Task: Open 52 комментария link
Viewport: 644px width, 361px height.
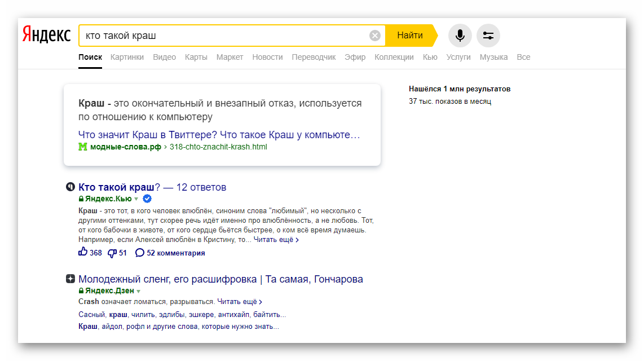Action: pyautogui.click(x=170, y=253)
